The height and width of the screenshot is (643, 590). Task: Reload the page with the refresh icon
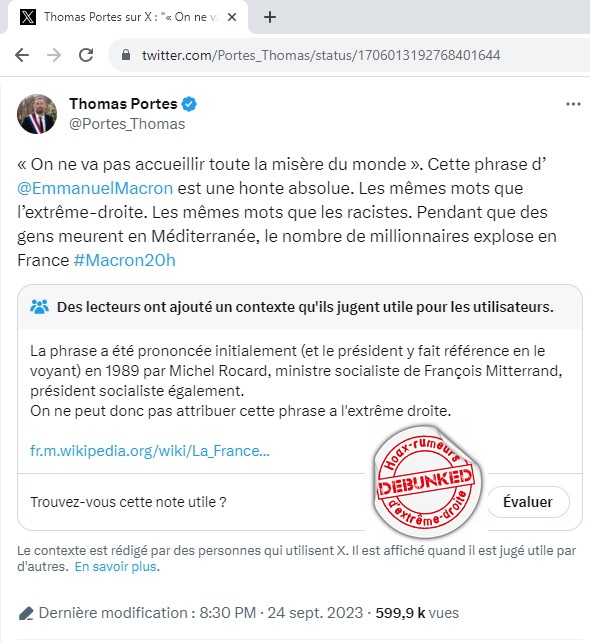[x=86, y=55]
